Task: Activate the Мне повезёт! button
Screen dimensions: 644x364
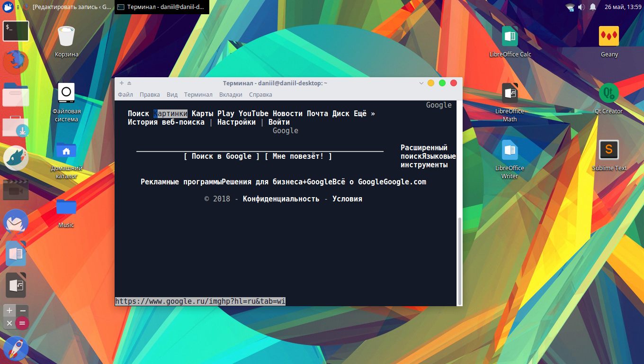Action: (x=298, y=156)
